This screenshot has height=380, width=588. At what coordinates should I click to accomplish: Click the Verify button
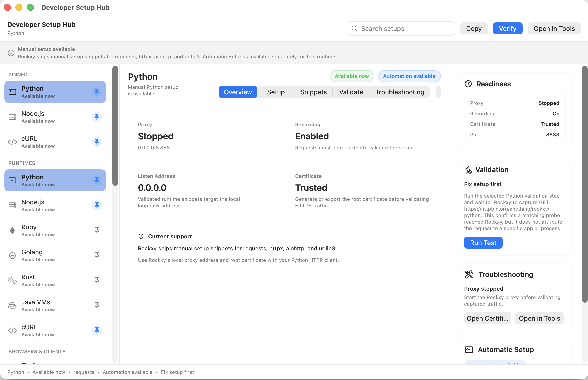tap(507, 28)
